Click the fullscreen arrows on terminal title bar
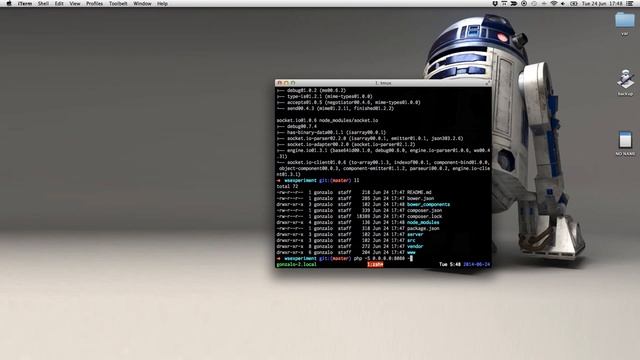 pyautogui.click(x=487, y=83)
